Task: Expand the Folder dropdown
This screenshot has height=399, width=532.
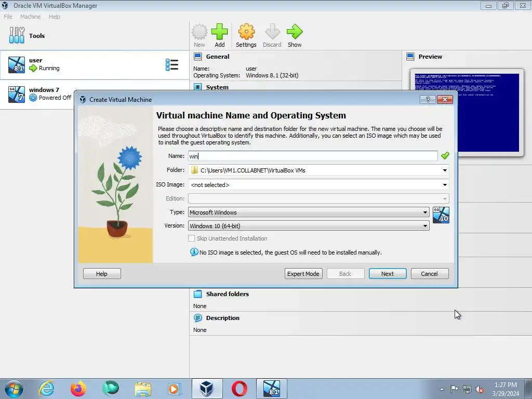Action: tap(445, 170)
